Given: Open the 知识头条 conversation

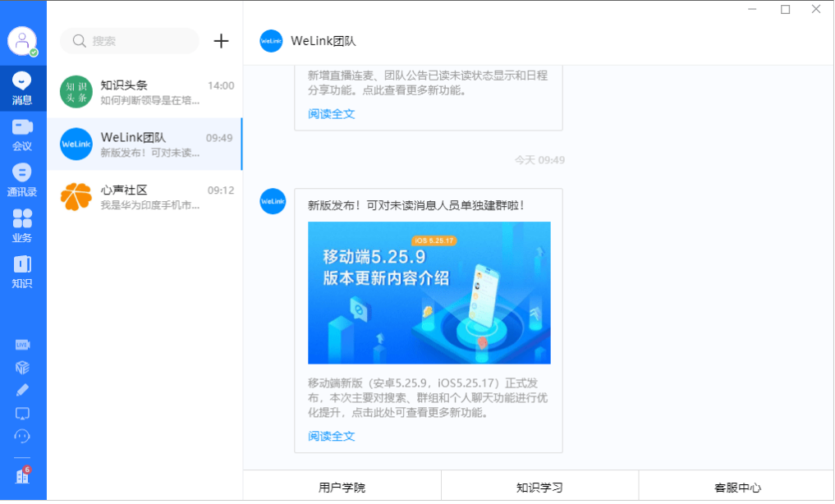Looking at the screenshot, I should [145, 92].
